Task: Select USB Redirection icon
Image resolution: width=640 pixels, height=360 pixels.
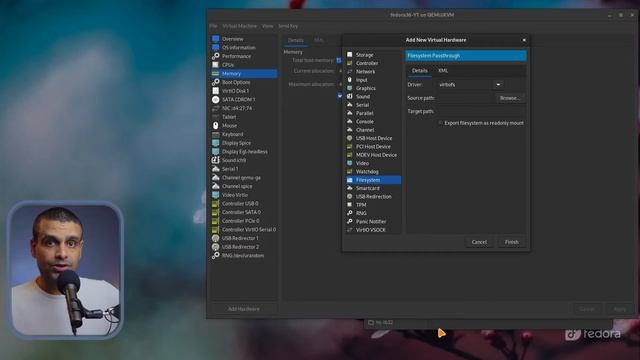Action: [350, 196]
